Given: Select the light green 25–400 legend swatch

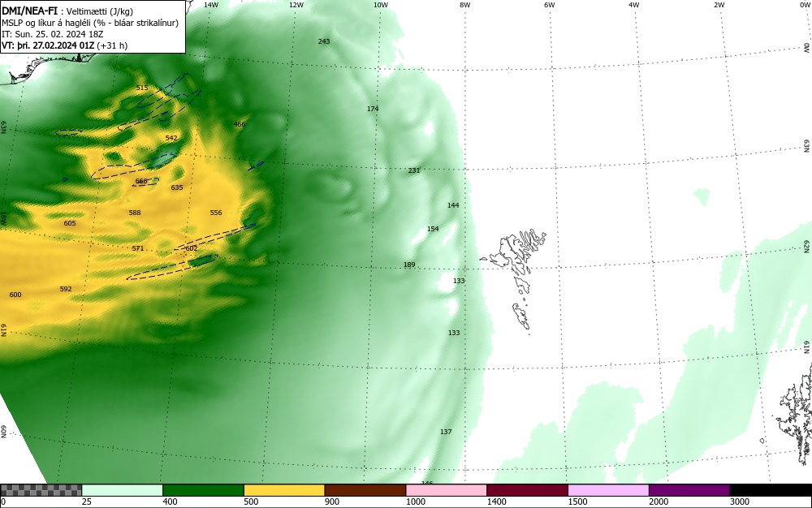Looking at the screenshot, I should click(123, 490).
